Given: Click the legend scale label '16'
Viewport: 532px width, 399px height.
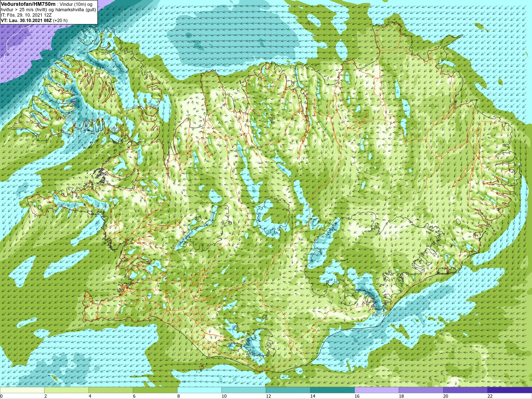Looking at the screenshot, I should 357,396.
